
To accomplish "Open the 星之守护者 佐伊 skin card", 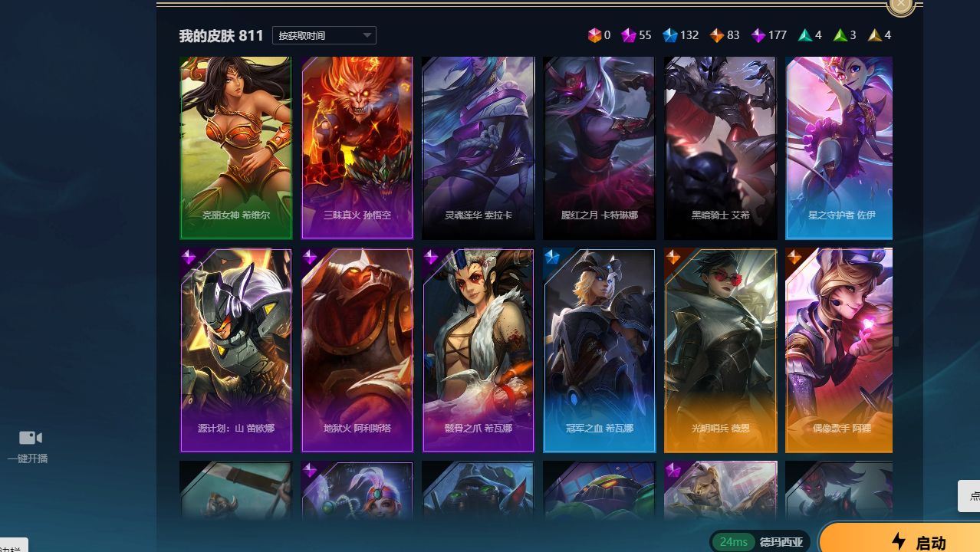I will tap(839, 148).
